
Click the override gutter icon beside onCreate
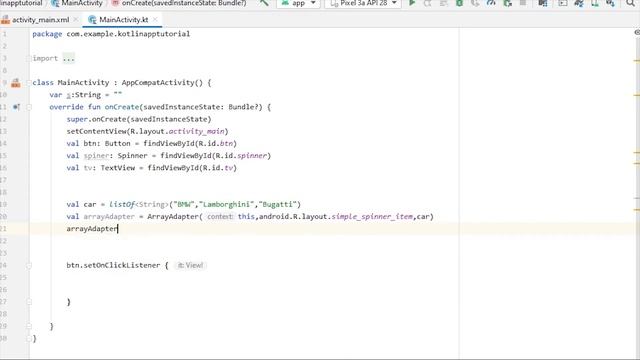(16, 107)
